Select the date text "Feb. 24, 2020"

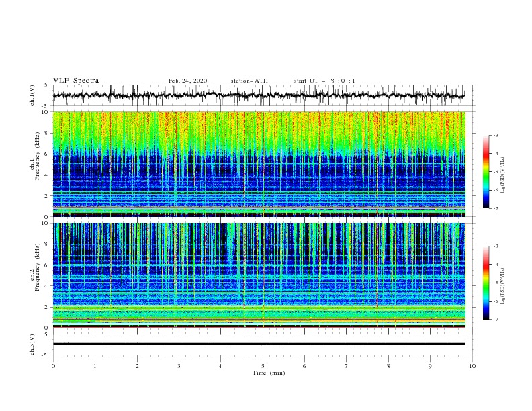point(187,81)
